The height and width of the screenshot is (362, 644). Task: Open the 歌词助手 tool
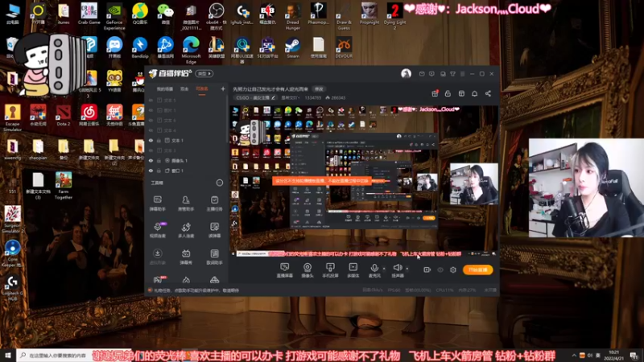tap(214, 257)
